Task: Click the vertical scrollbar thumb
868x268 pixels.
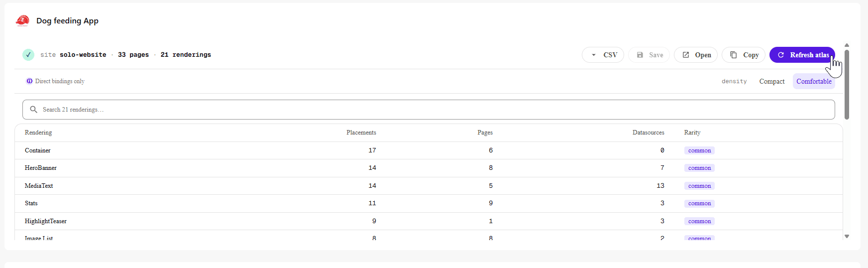Action: point(847,84)
